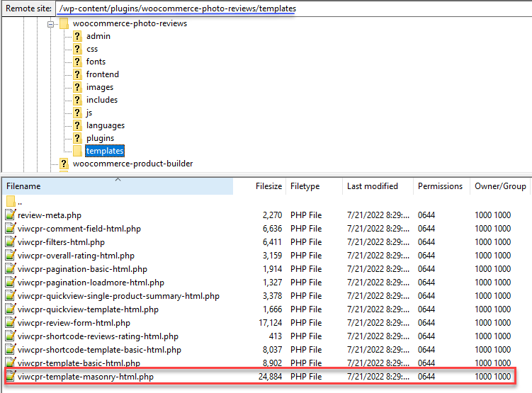Sort the list by Filesize column

point(259,186)
